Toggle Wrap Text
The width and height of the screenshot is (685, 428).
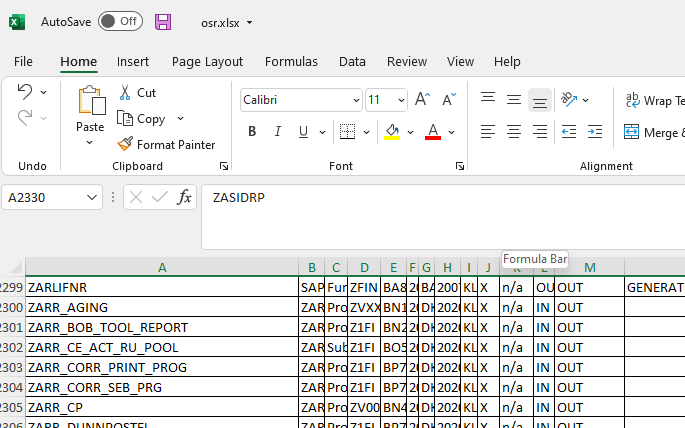pos(654,100)
